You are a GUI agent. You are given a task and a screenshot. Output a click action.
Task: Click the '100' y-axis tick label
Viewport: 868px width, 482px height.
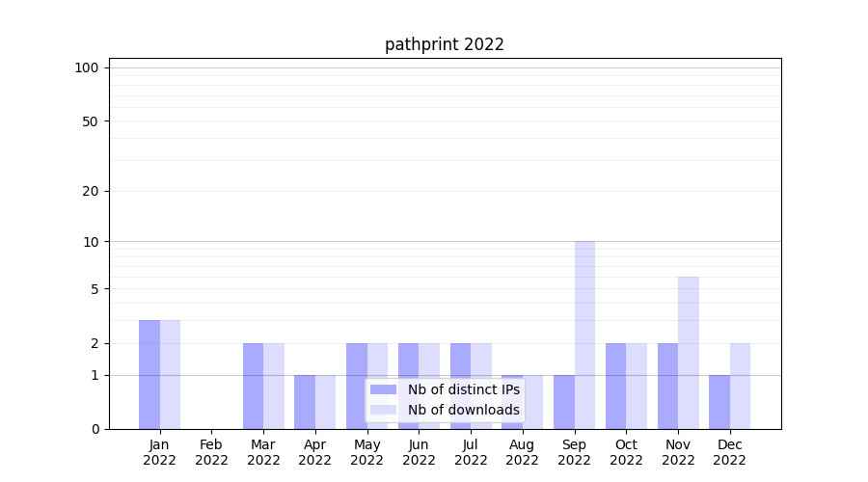pyautogui.click(x=87, y=67)
